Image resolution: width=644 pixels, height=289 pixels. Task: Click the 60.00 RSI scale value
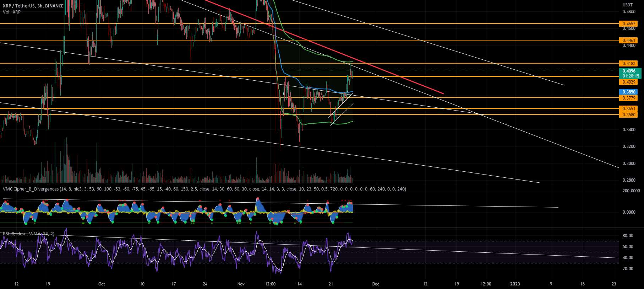[x=628, y=247]
